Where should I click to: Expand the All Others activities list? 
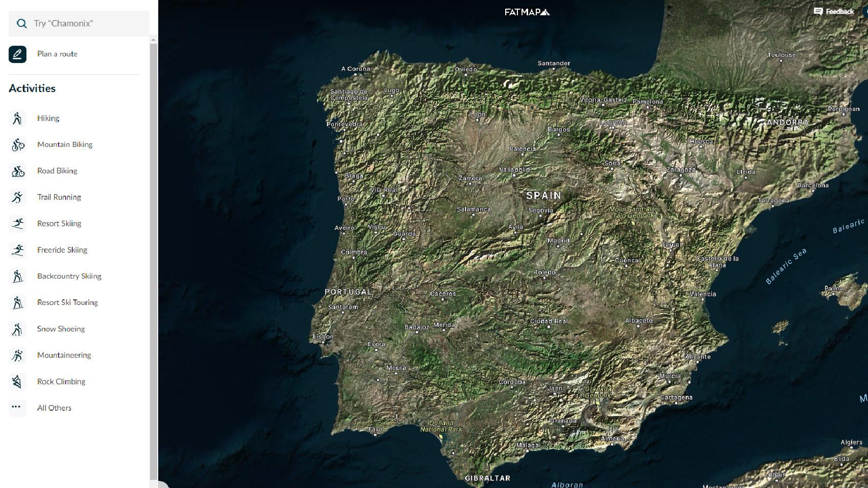[x=54, y=408]
